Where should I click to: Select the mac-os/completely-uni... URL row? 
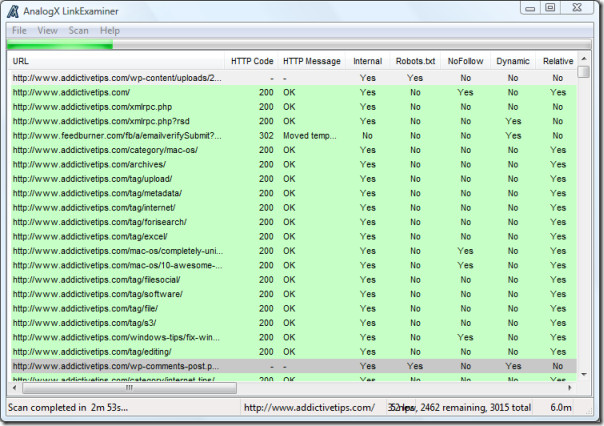pos(293,251)
